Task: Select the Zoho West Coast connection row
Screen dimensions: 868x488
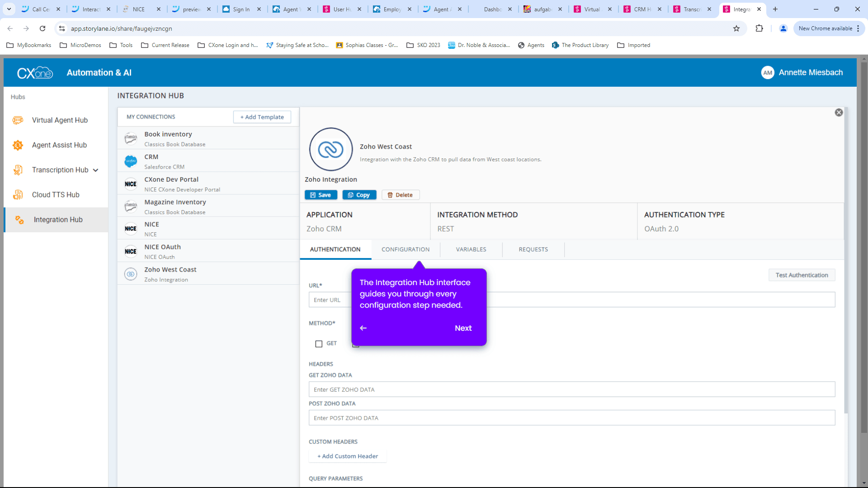Action: point(208,274)
